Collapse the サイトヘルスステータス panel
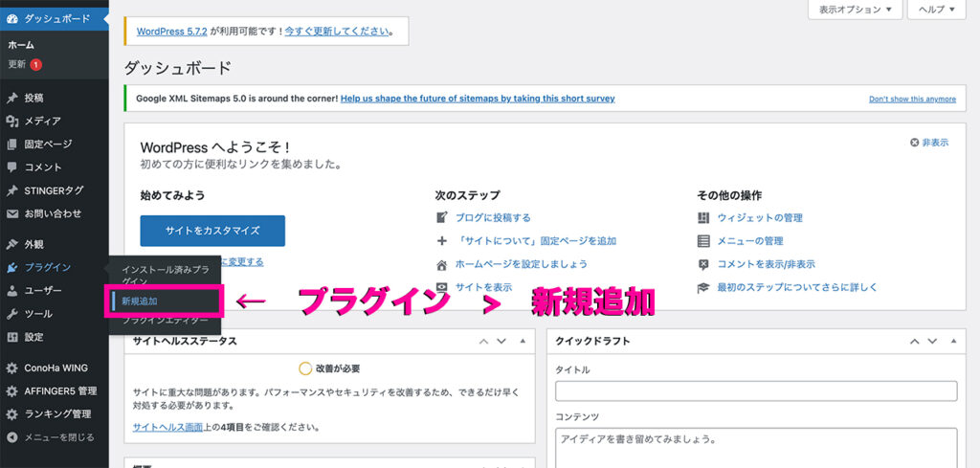 click(523, 341)
